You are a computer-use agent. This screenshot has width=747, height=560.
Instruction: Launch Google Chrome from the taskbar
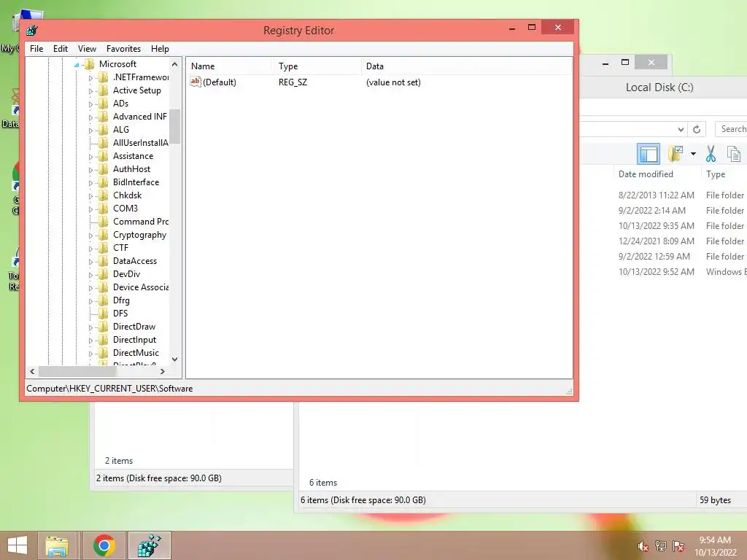click(104, 545)
